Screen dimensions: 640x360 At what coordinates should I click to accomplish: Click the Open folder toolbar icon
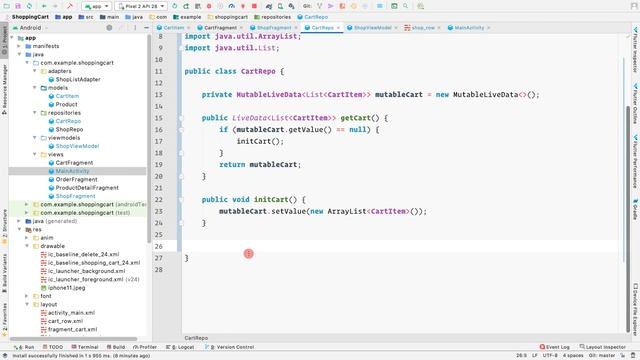coord(7,6)
